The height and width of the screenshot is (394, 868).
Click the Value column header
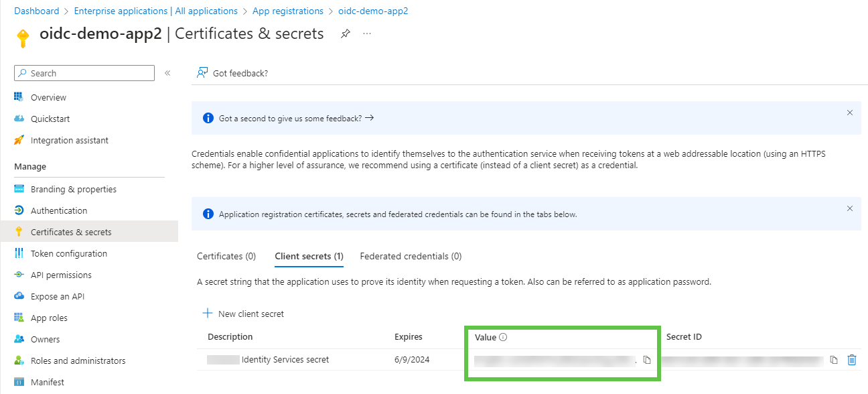click(x=486, y=337)
